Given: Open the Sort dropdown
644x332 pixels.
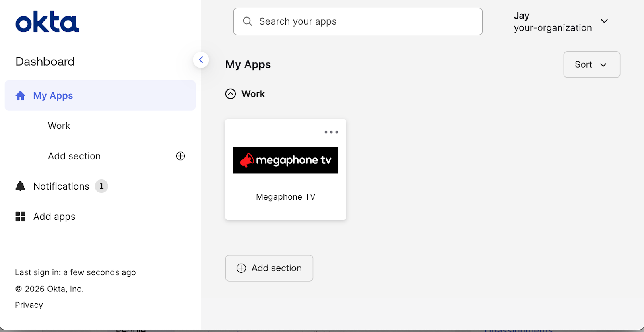Looking at the screenshot, I should [592, 64].
